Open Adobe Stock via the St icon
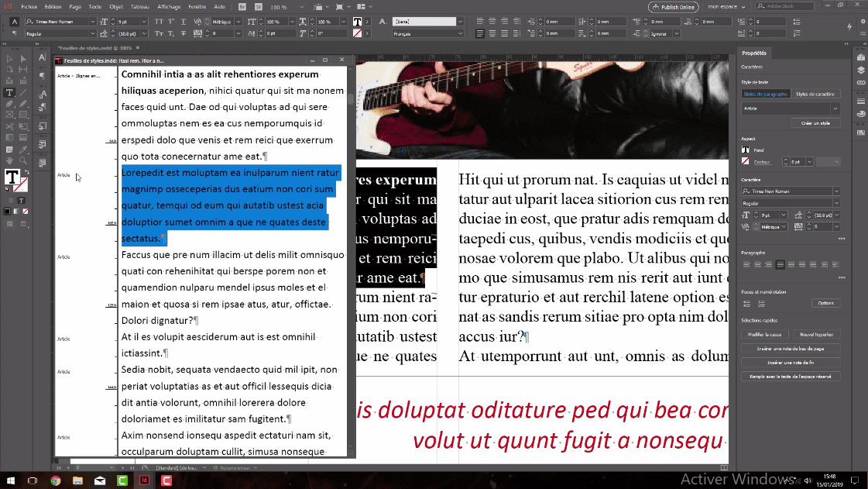 point(259,6)
